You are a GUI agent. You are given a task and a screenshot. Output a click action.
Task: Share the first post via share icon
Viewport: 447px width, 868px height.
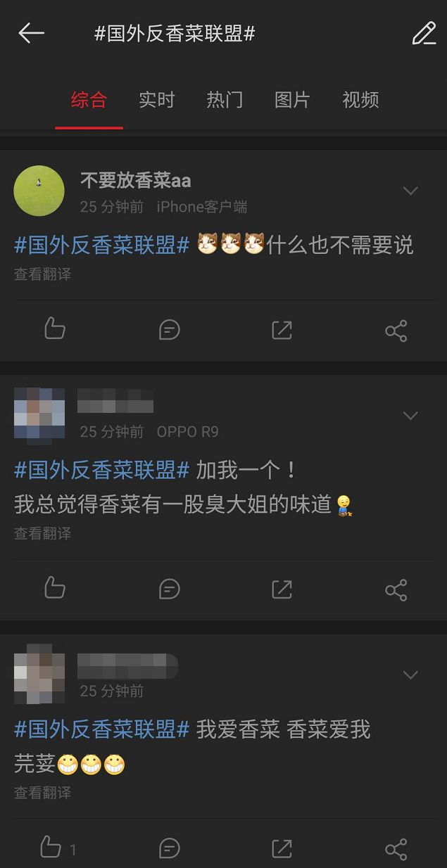[x=396, y=330]
